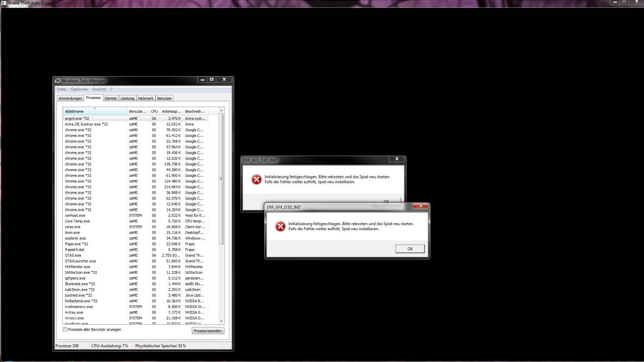Close the back ERR_GFX_D3D_INIT dialog

[397, 159]
